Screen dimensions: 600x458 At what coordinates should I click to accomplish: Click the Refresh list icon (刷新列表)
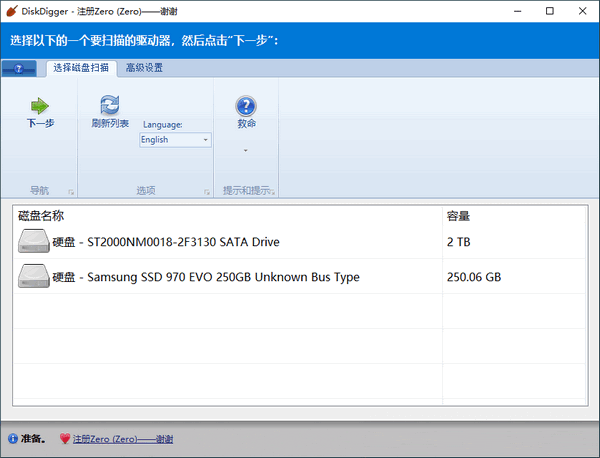(x=110, y=105)
